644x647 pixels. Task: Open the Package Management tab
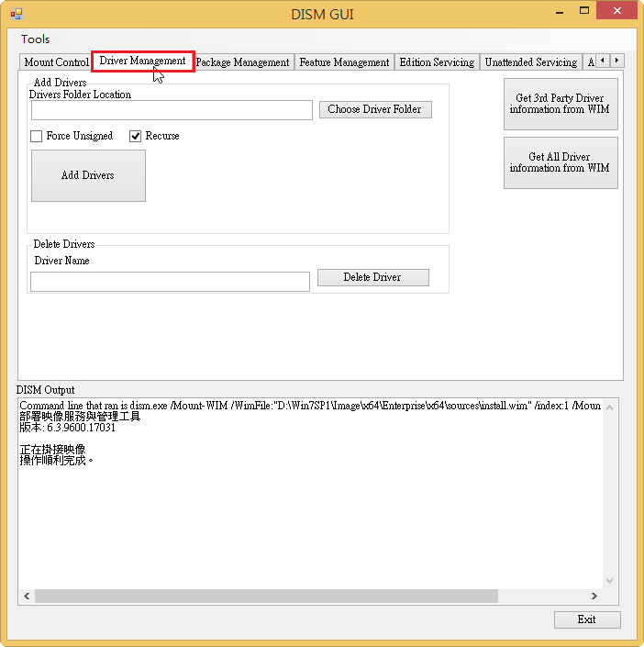pyautogui.click(x=242, y=62)
